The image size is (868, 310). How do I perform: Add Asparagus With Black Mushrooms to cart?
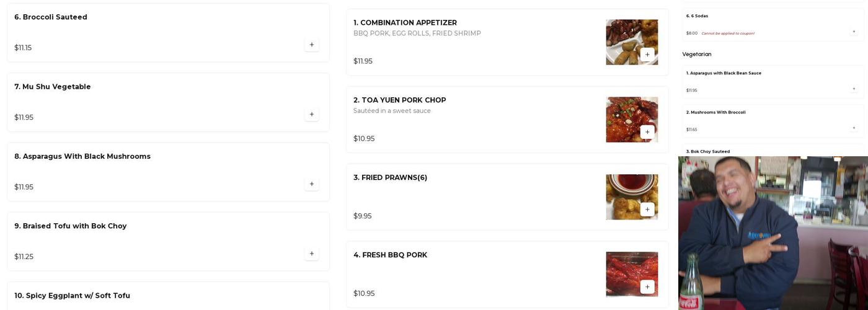311,184
